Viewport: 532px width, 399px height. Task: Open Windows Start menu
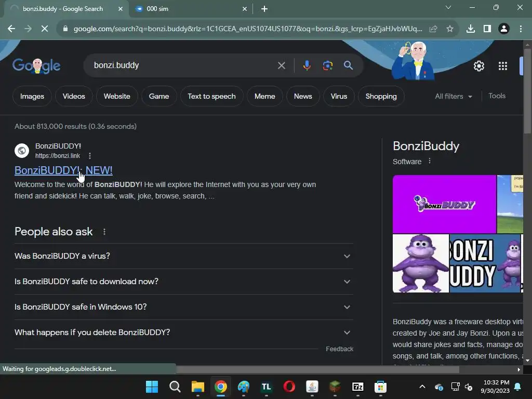[152, 387]
